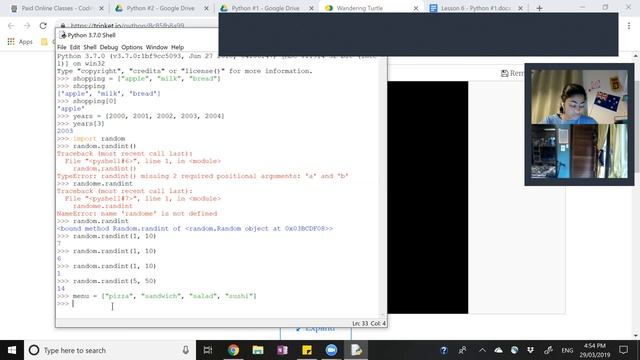Click the TypeError message line
The height and width of the screenshot is (360, 640).
coord(202,176)
